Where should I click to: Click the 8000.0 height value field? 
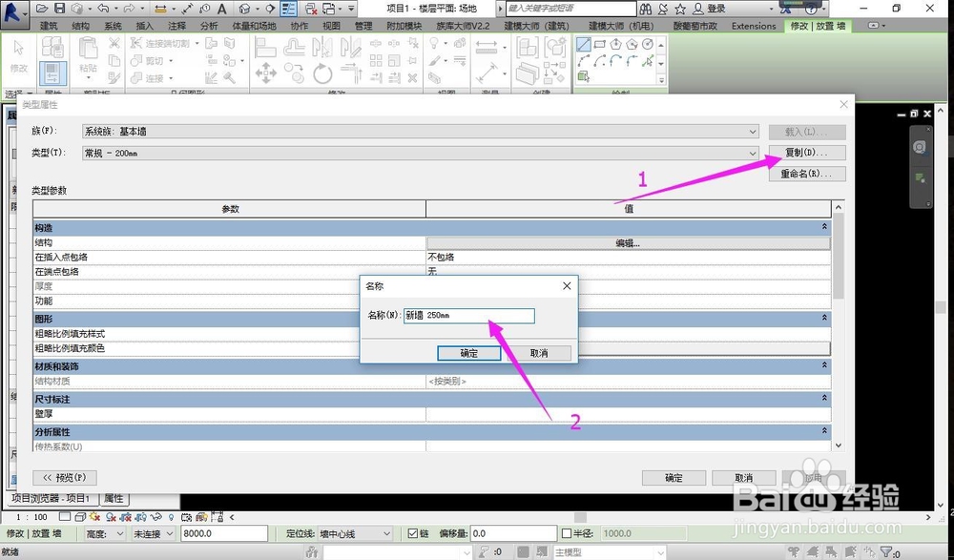pos(224,533)
